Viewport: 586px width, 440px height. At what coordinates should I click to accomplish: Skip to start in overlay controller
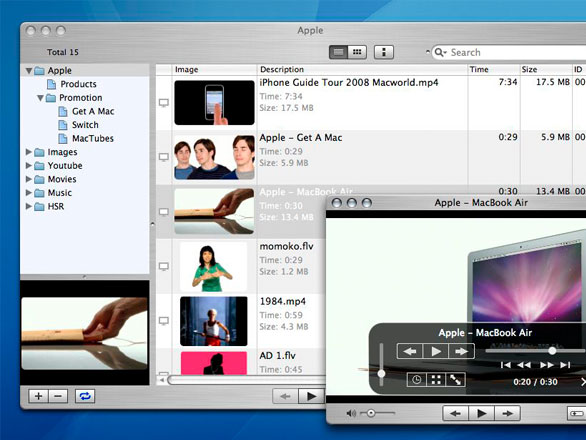(505, 365)
